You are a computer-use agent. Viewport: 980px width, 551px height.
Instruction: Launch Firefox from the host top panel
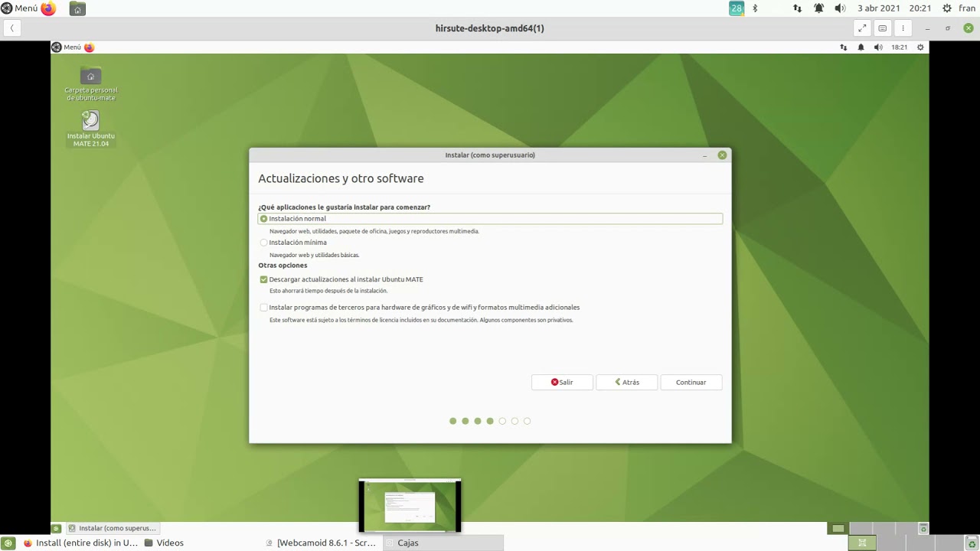pos(48,8)
